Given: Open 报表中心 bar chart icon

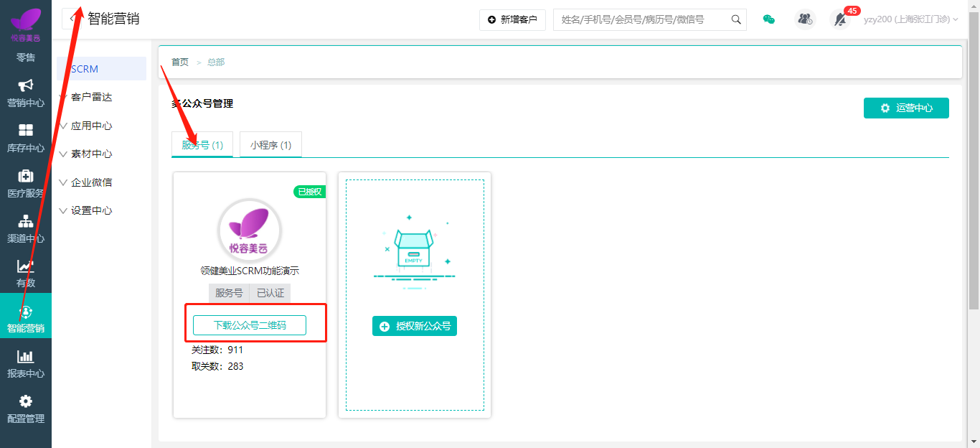Looking at the screenshot, I should point(26,357).
